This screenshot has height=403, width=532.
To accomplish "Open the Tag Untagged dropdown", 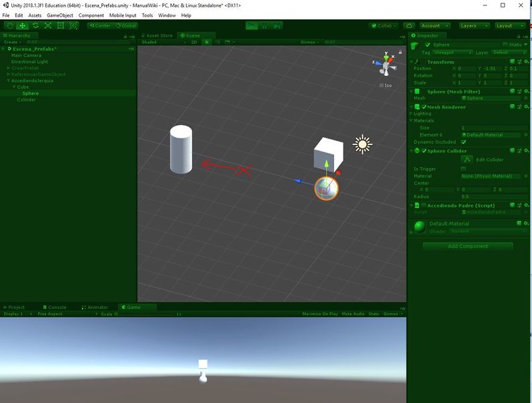I will [452, 52].
